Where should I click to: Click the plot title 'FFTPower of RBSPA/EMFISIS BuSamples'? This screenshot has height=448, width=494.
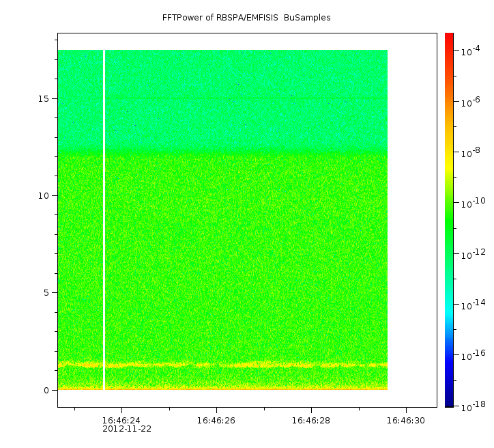click(246, 18)
